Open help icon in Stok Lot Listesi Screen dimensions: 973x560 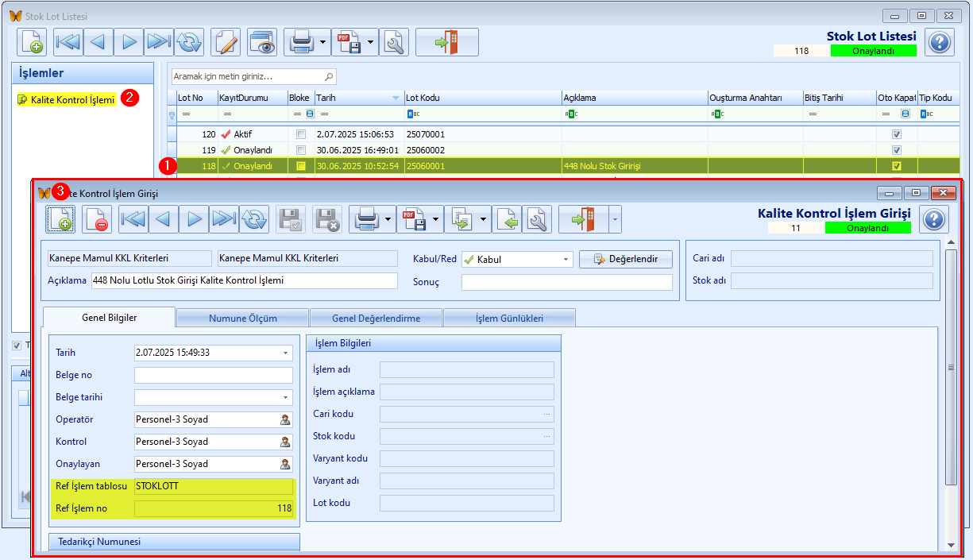940,42
